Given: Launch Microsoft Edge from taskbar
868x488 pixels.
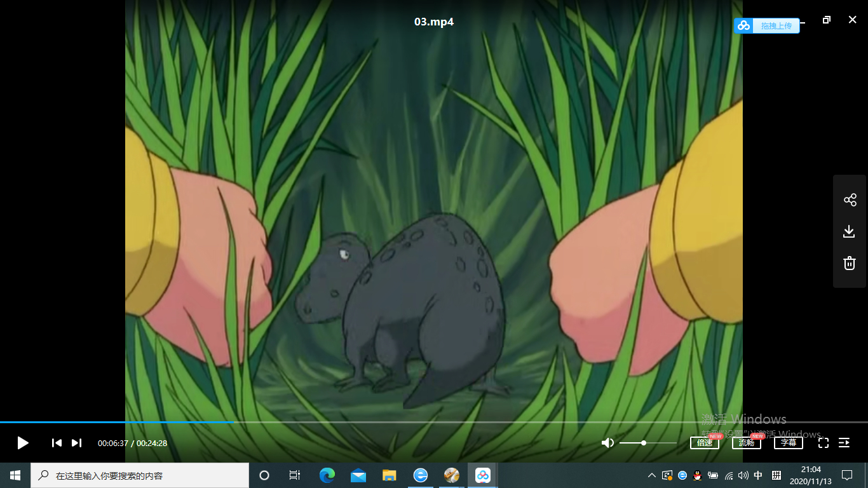Looking at the screenshot, I should 327,475.
